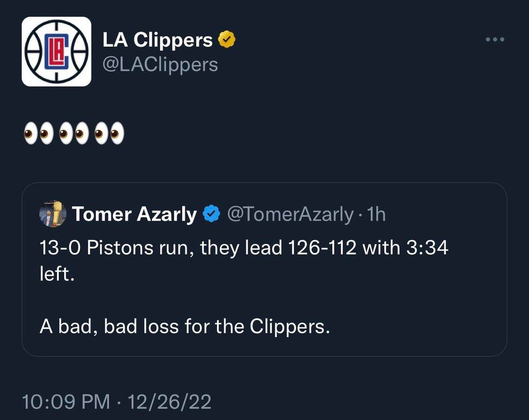The height and width of the screenshot is (420, 529).
Task: Click the 126-112 score in quoted tweet
Action: (322, 248)
